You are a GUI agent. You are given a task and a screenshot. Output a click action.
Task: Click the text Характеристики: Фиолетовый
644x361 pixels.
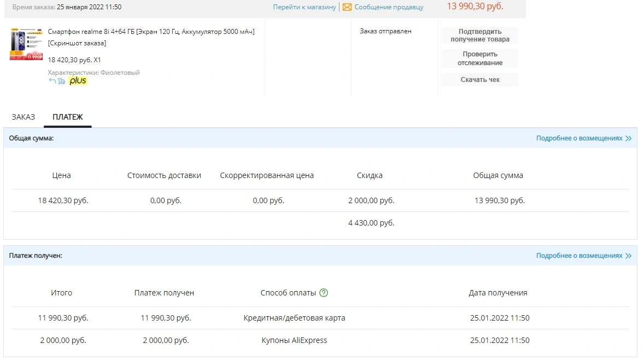pyautogui.click(x=93, y=73)
